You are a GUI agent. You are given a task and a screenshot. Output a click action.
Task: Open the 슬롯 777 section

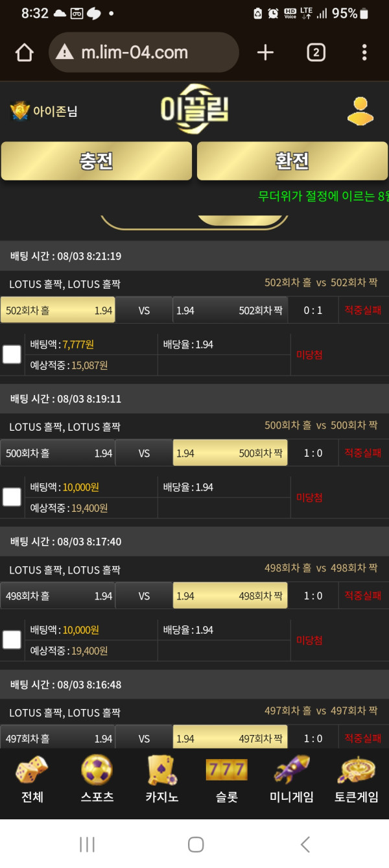tap(226, 779)
